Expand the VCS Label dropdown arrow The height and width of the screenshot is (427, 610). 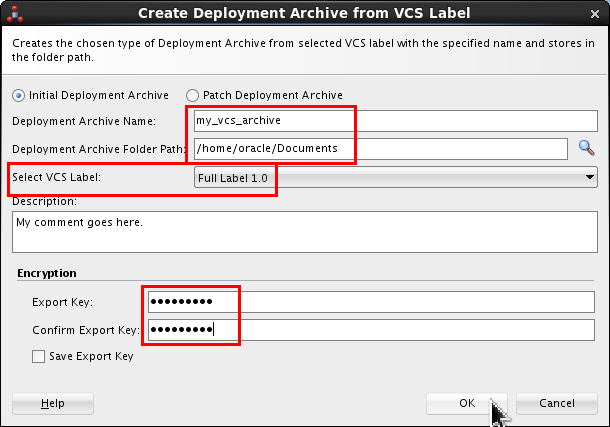click(590, 178)
